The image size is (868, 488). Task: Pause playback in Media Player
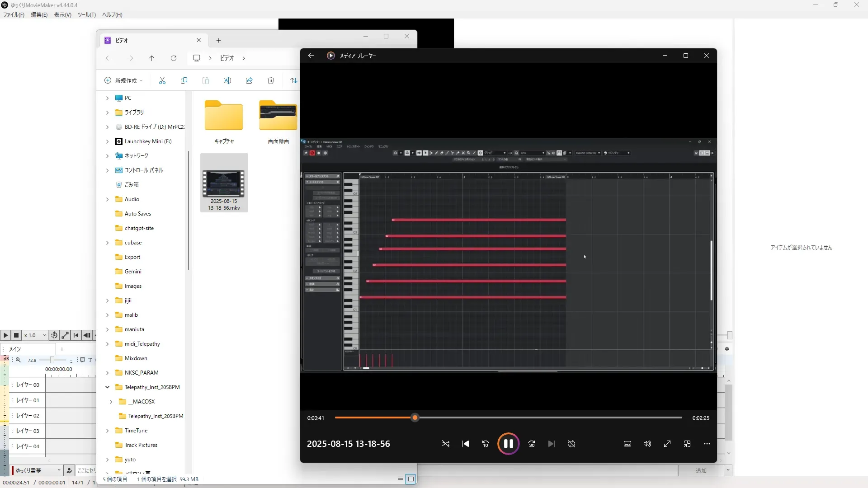click(x=508, y=444)
